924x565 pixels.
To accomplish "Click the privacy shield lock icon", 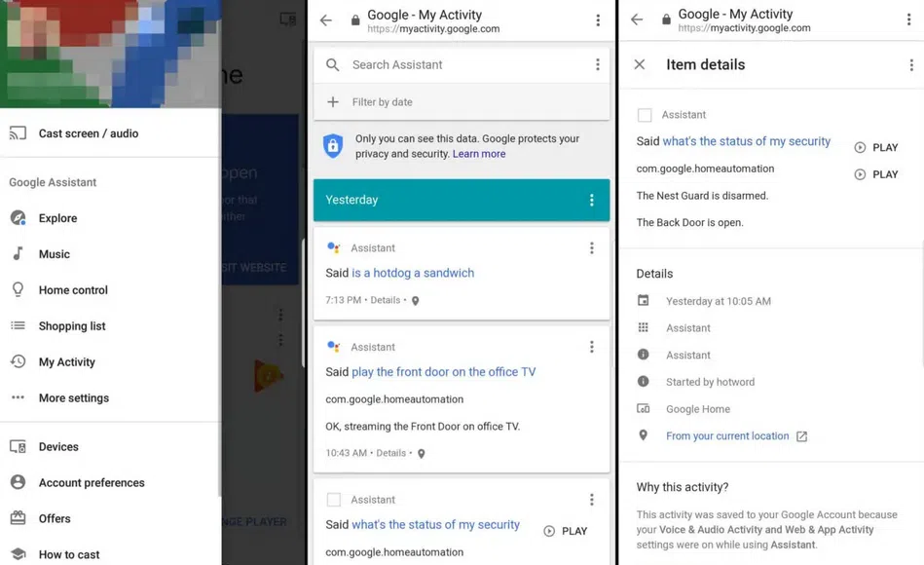I will (x=333, y=145).
